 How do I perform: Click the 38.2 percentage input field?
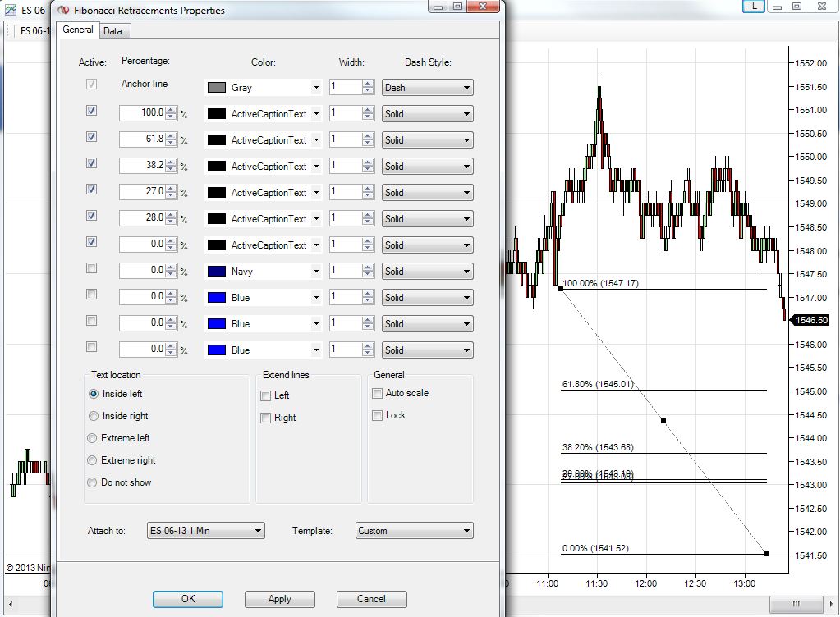[x=143, y=166]
